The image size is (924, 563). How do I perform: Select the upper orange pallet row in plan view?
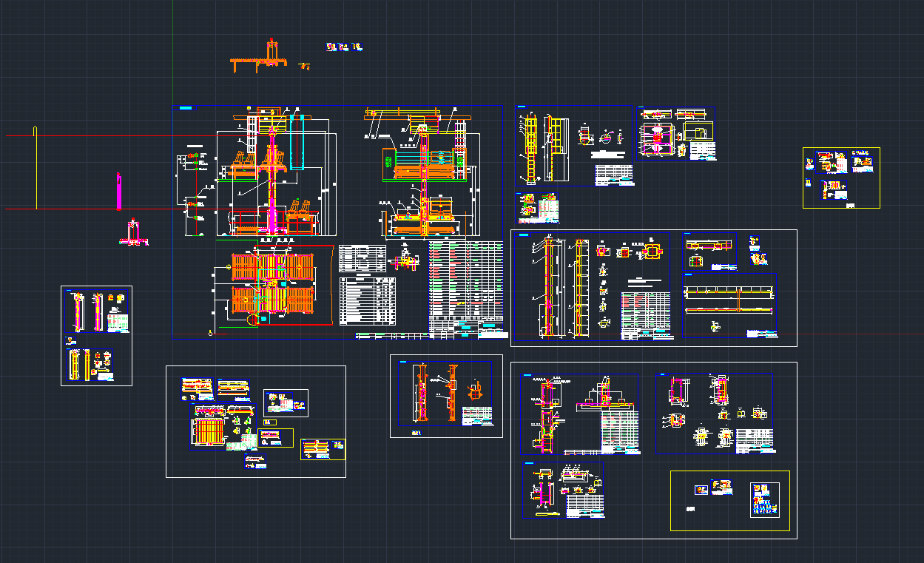(x=273, y=267)
